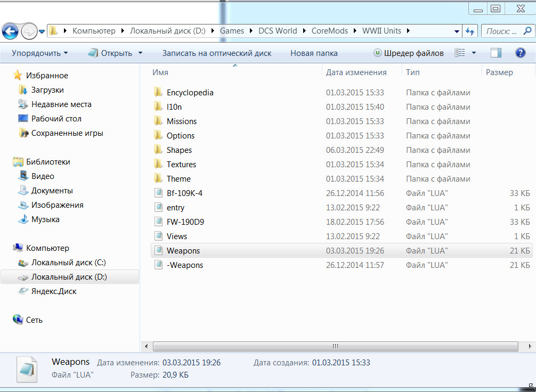Select the Bf-109K-4 LUA file icon

coord(158,193)
